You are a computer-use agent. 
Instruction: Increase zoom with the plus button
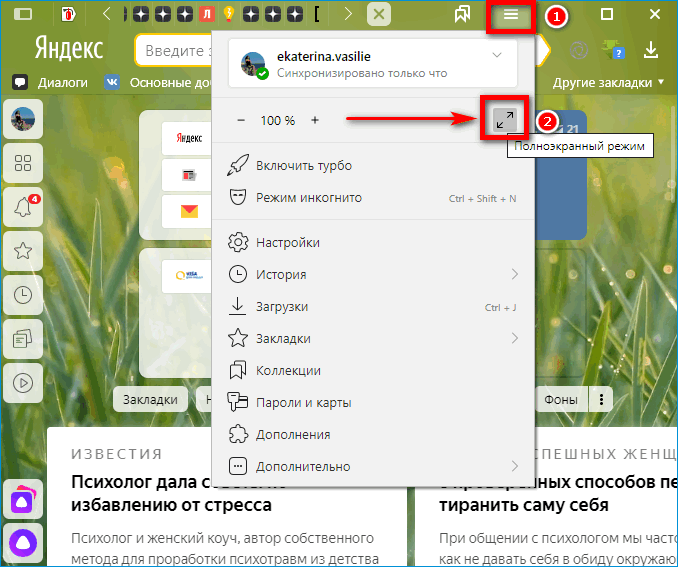(315, 120)
